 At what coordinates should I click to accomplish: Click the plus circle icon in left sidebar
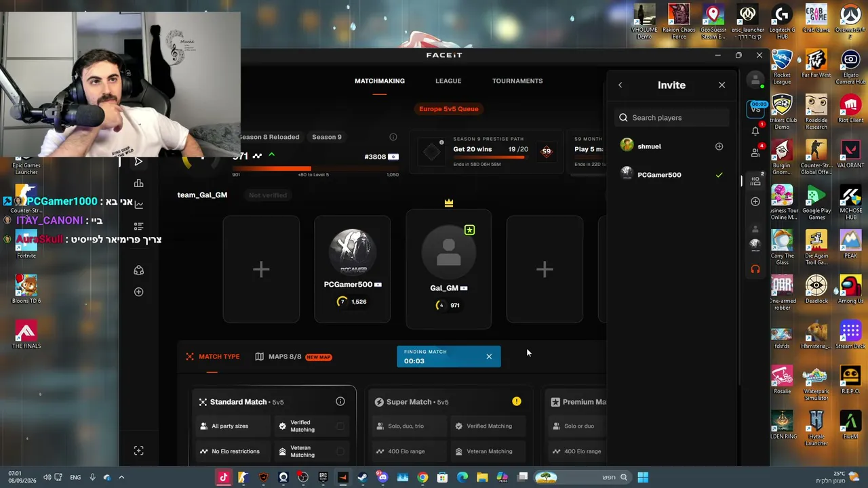138,292
